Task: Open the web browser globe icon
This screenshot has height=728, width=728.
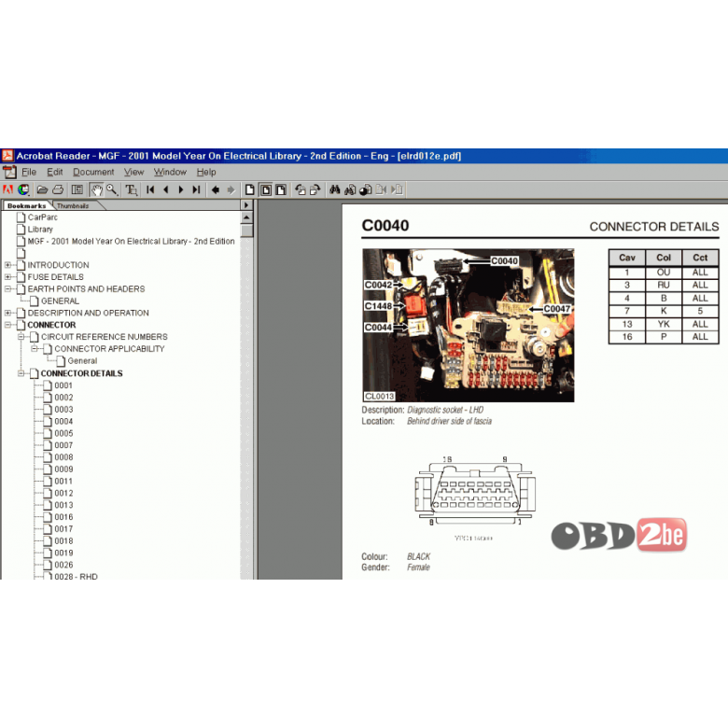Action: coord(23,189)
